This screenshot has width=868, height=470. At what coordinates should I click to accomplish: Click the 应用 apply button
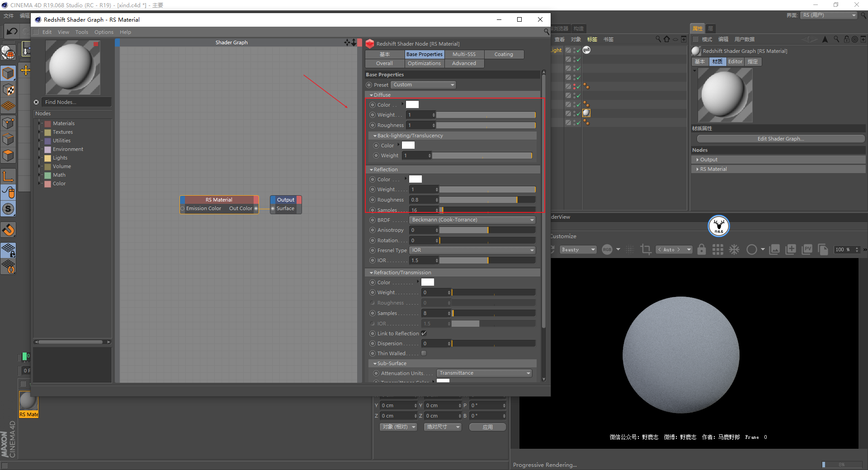point(487,427)
